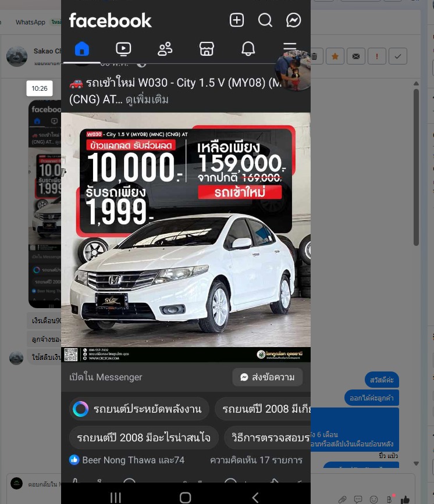
Task: Click the envelope mark-unread icon
Action: [356, 56]
